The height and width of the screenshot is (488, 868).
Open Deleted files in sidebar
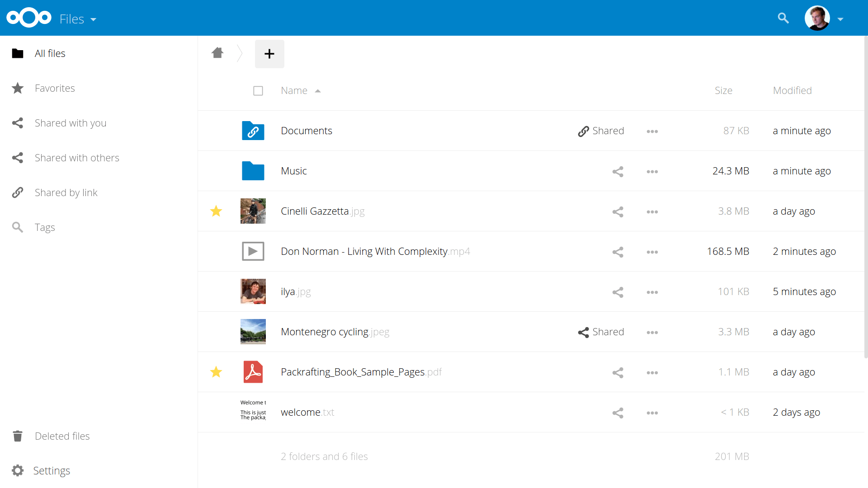[62, 436]
